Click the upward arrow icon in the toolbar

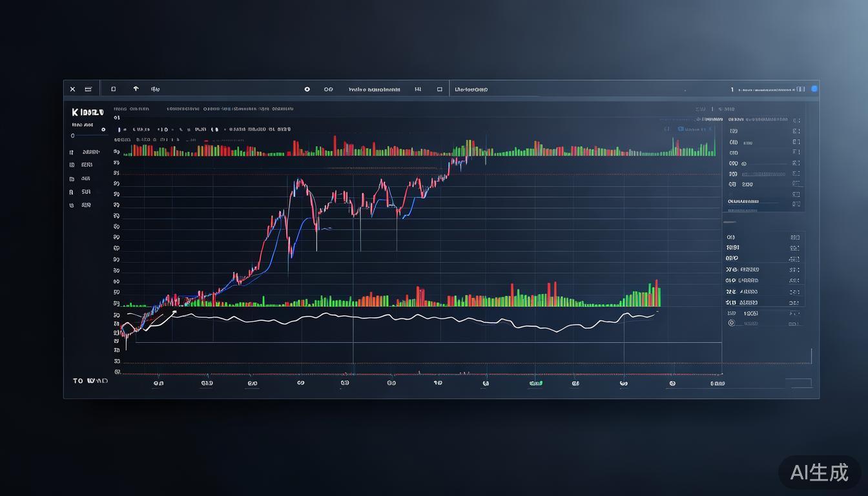coord(136,89)
